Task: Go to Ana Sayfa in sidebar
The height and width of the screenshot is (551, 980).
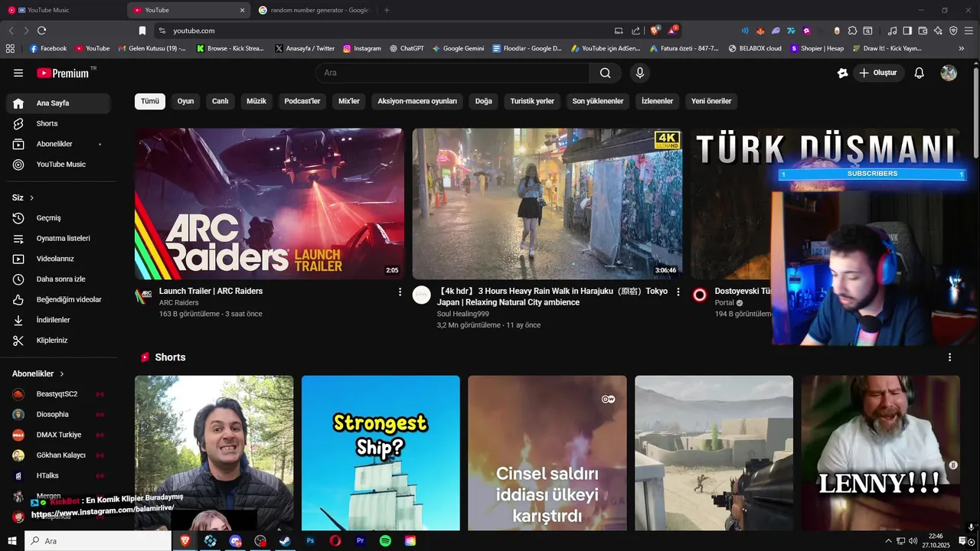Action: [x=58, y=103]
